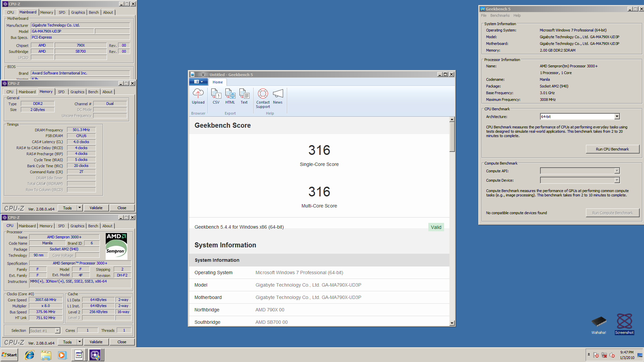Click the Geekbench Score heading

click(223, 125)
